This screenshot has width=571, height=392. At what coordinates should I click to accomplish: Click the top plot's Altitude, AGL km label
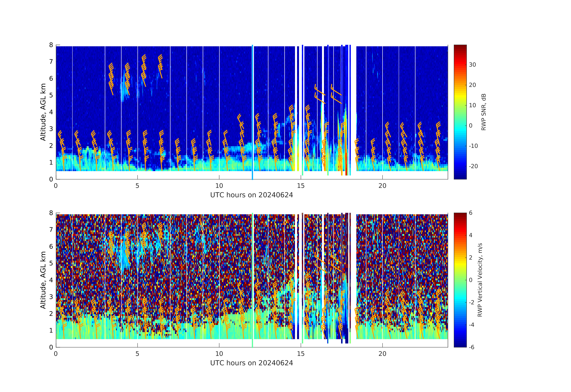pos(43,112)
